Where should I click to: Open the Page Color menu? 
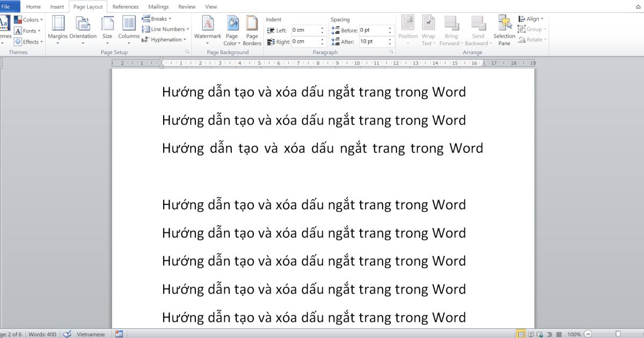(x=232, y=30)
